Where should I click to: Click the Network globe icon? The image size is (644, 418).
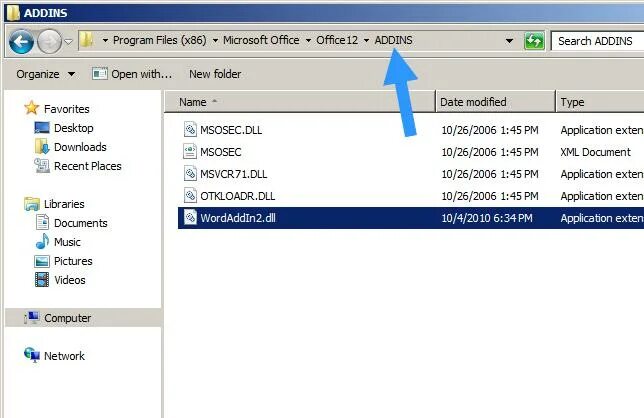click(32, 355)
